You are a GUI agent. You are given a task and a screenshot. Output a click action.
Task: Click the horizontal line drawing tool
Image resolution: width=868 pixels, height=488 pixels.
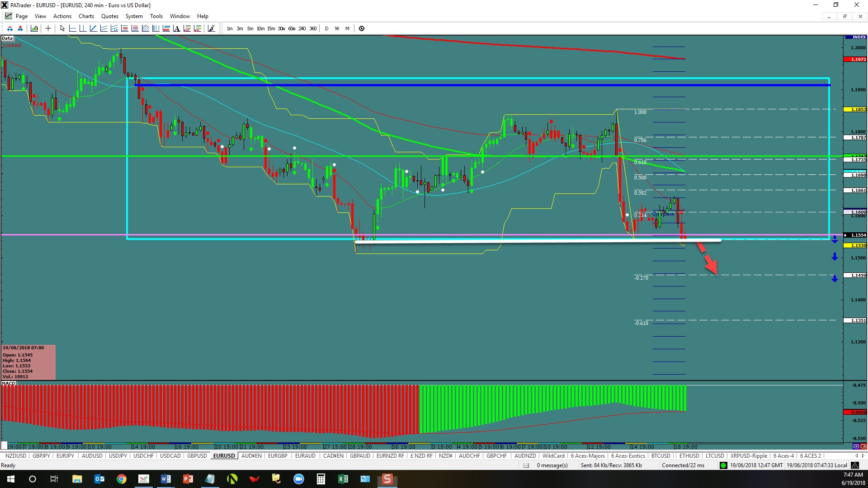72,28
